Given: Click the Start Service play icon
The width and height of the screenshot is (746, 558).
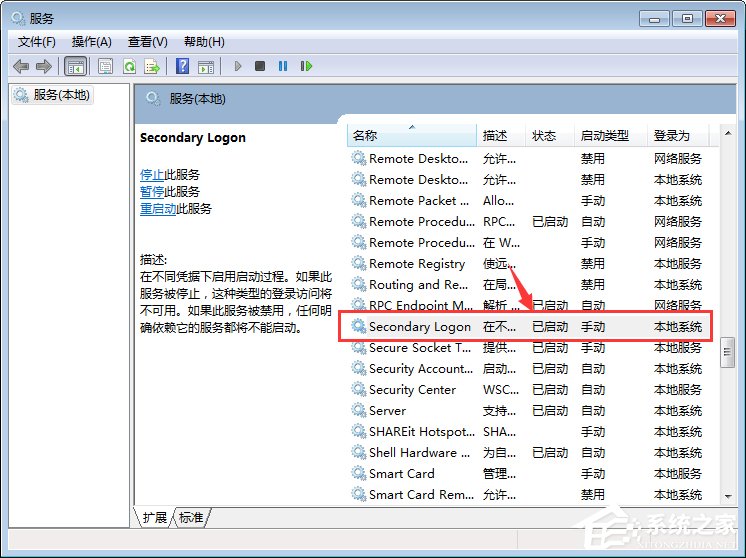Looking at the screenshot, I should point(238,66).
